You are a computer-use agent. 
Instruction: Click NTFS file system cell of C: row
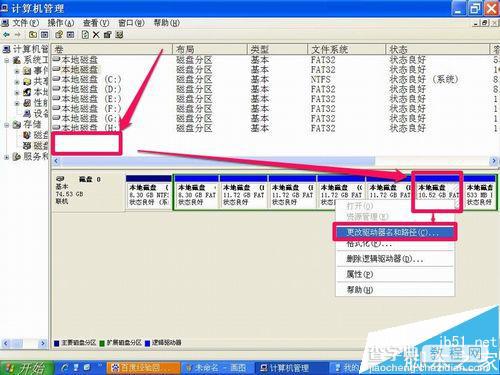click(x=320, y=79)
